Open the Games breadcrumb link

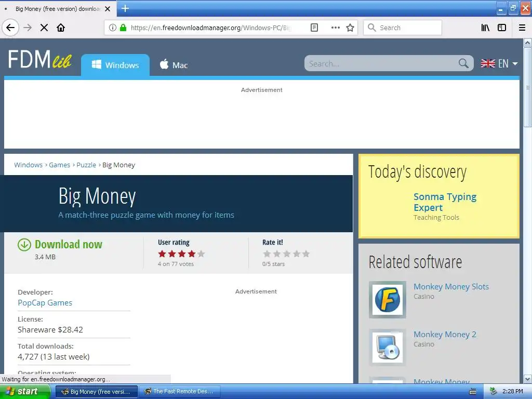(59, 165)
